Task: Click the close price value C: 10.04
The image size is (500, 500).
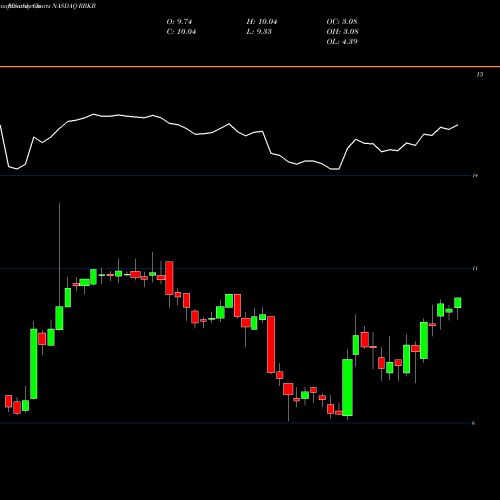Action: [x=181, y=32]
